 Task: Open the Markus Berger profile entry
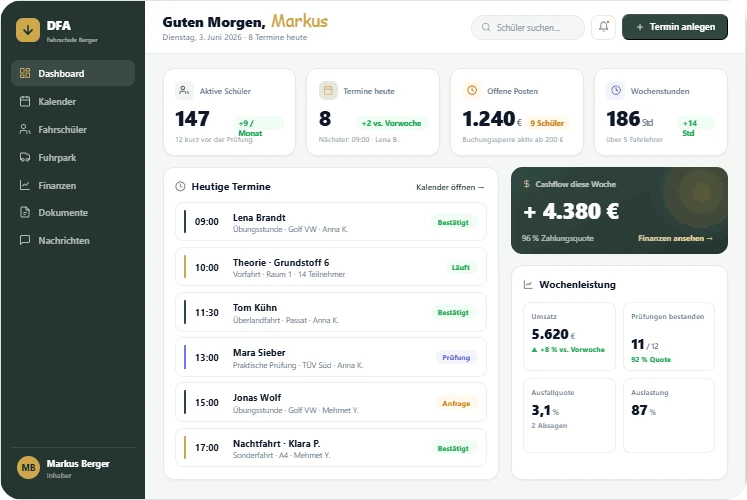pos(73,468)
